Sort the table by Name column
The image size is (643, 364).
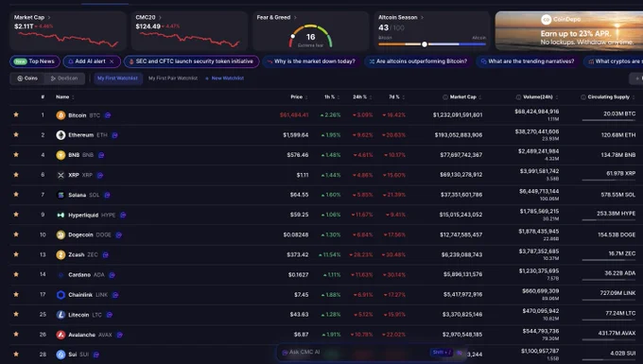[x=65, y=97]
